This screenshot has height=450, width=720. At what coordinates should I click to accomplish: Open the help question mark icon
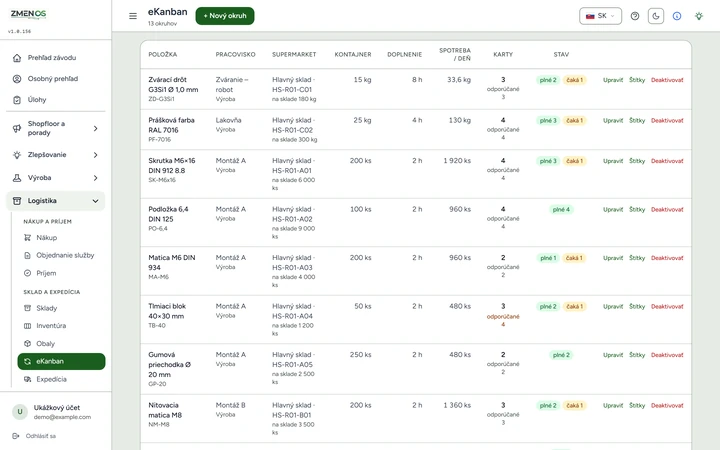635,16
